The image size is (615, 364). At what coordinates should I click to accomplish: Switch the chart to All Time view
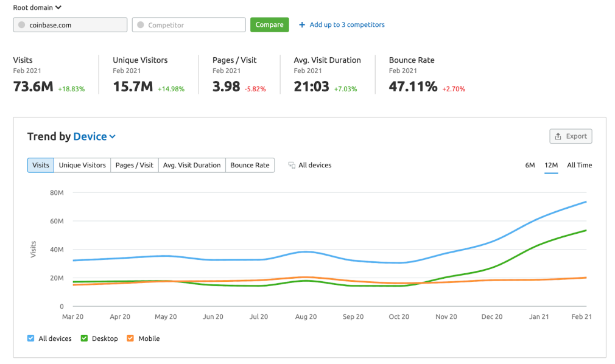[x=578, y=164]
